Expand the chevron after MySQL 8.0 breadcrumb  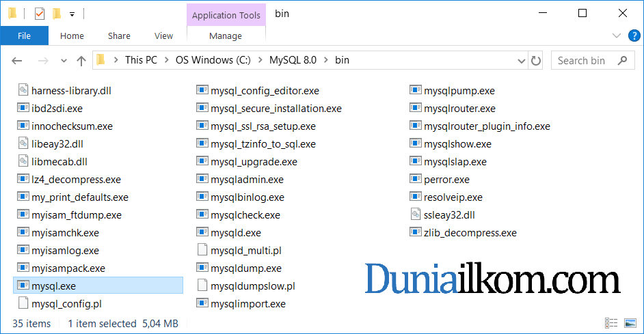click(x=325, y=60)
